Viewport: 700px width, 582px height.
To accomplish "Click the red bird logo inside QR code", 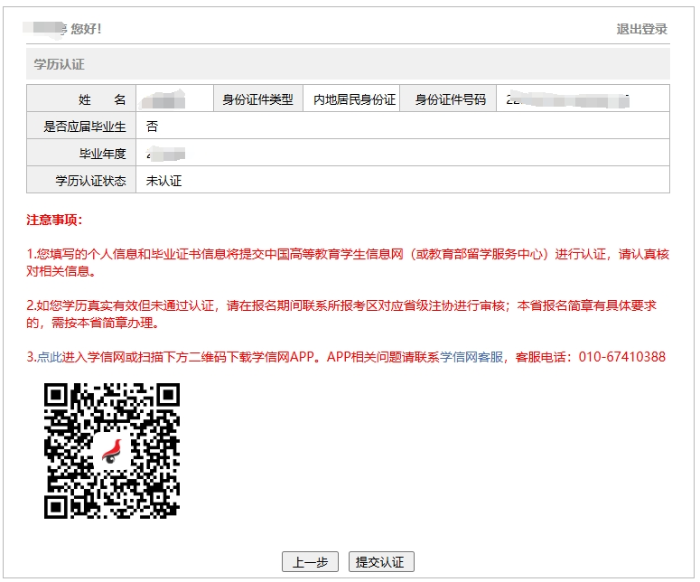I will (112, 451).
